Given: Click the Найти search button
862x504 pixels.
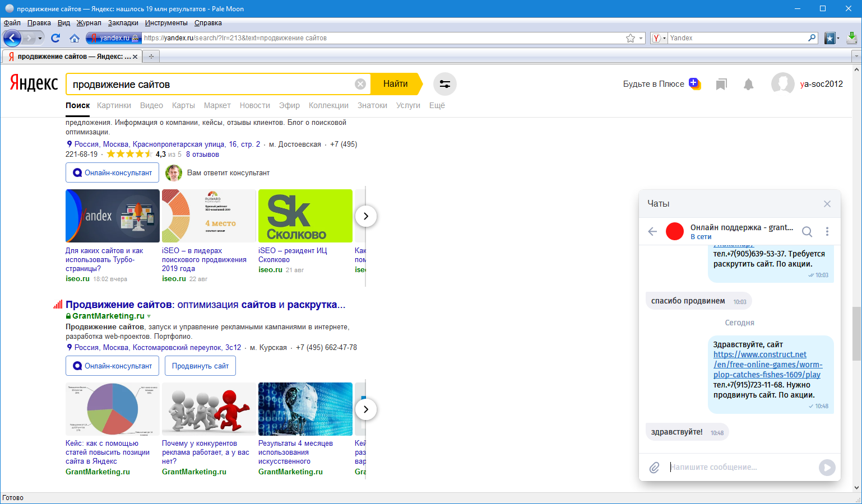Looking at the screenshot, I should pos(396,84).
